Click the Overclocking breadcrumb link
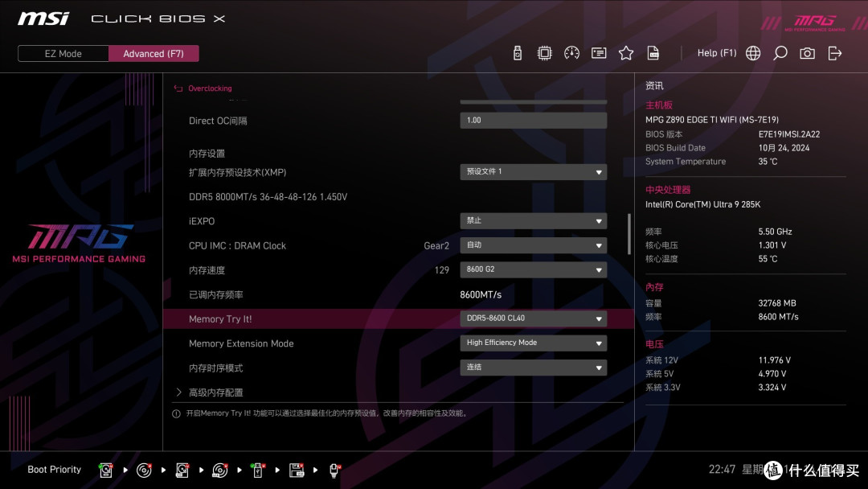Image resolution: width=868 pixels, height=489 pixels. point(210,88)
